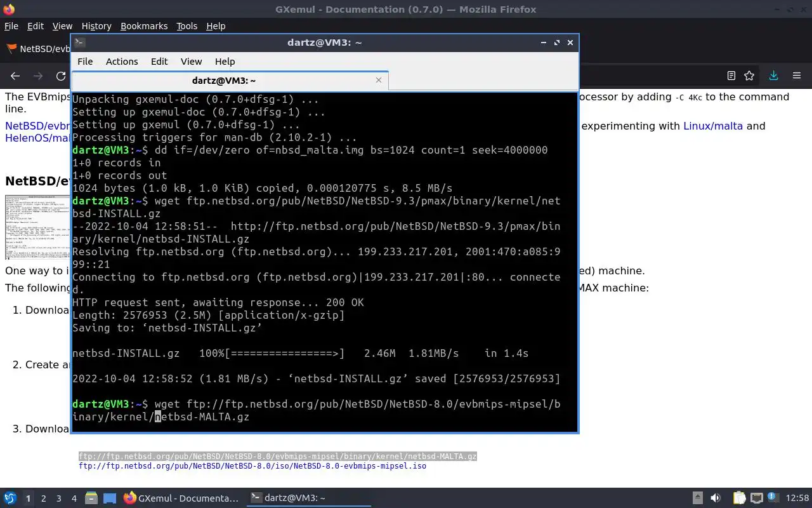Open terminal File menu
The image size is (812, 508).
click(x=85, y=62)
